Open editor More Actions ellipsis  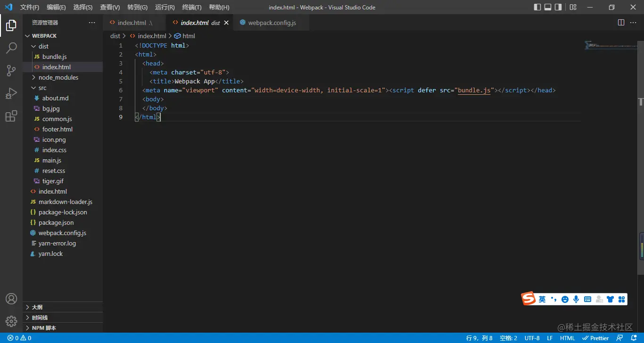633,23
